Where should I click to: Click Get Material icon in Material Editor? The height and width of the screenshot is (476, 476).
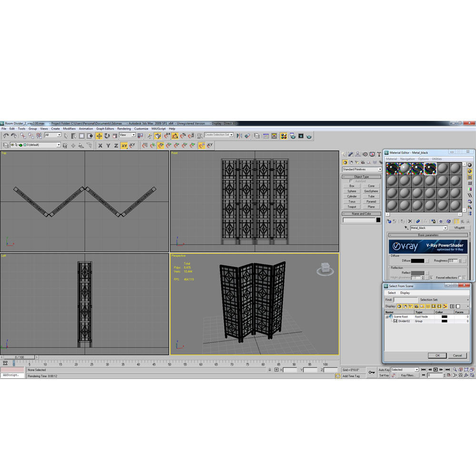(x=388, y=221)
